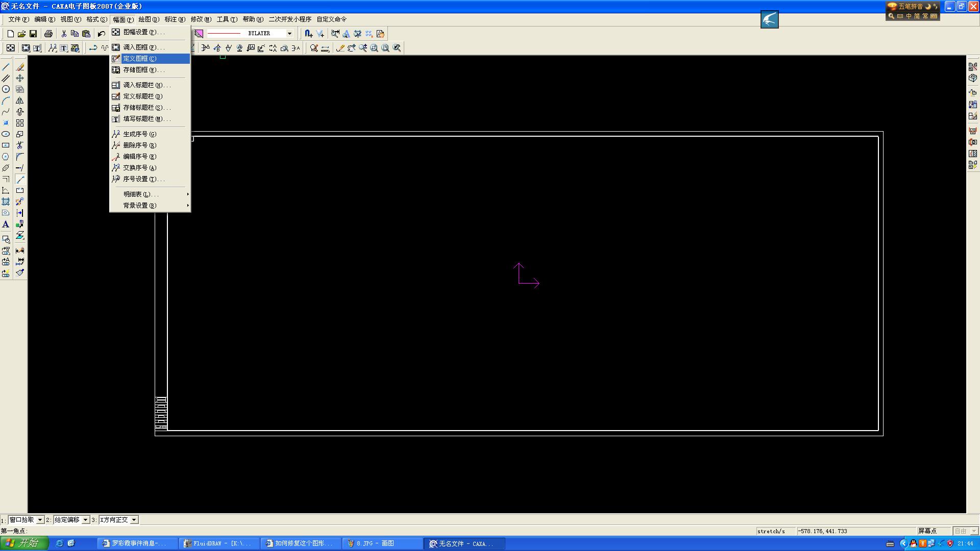Select the ellipse drawing tool
Viewport: 980px width, 551px height.
6,134
